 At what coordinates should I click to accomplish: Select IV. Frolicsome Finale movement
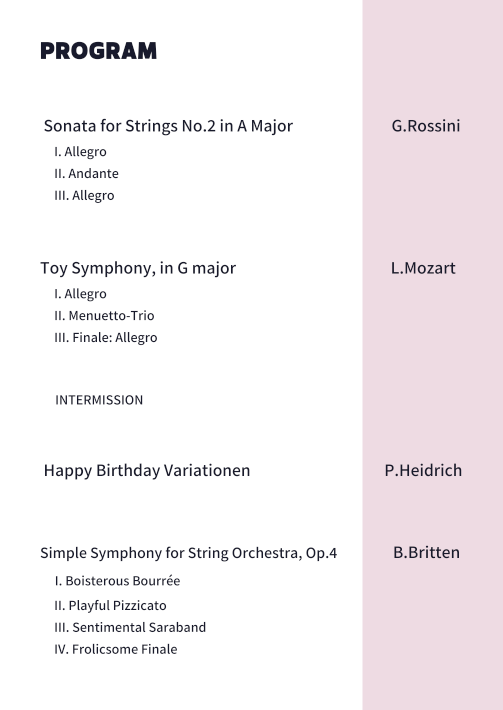(116, 649)
